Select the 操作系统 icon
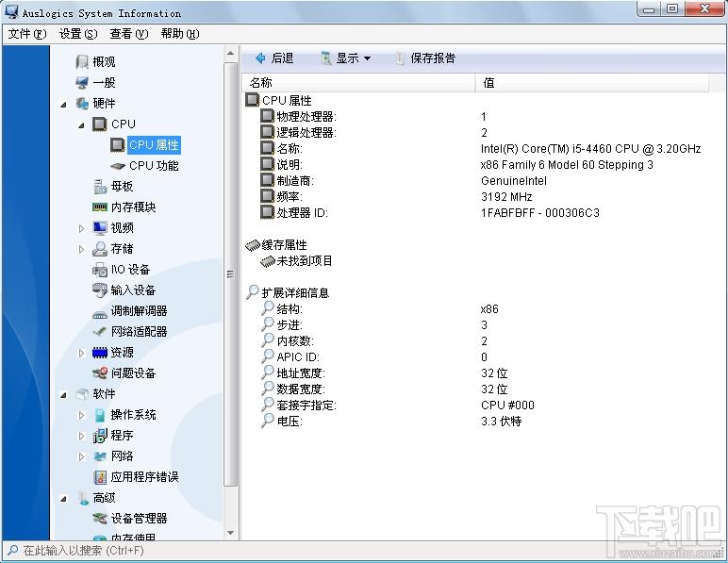Image resolution: width=728 pixels, height=563 pixels. pyautogui.click(x=100, y=415)
